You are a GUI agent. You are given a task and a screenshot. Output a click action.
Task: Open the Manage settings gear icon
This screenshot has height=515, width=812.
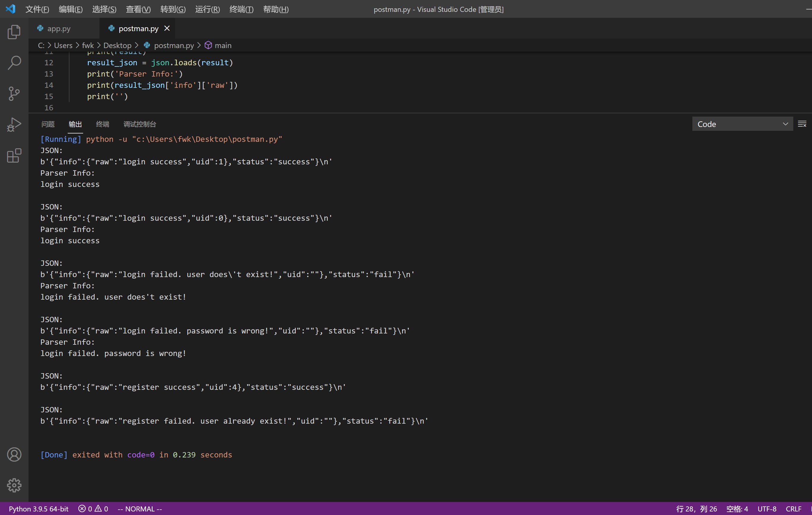click(x=14, y=485)
